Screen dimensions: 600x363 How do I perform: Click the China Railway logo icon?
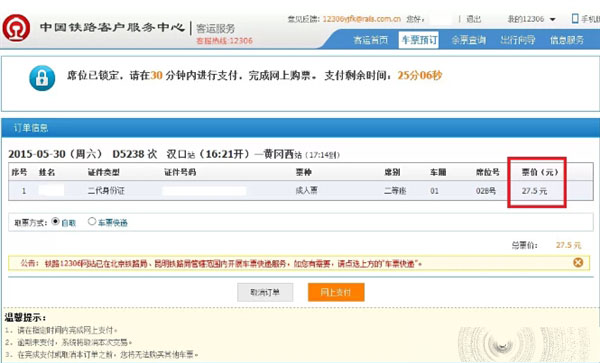[x=16, y=28]
